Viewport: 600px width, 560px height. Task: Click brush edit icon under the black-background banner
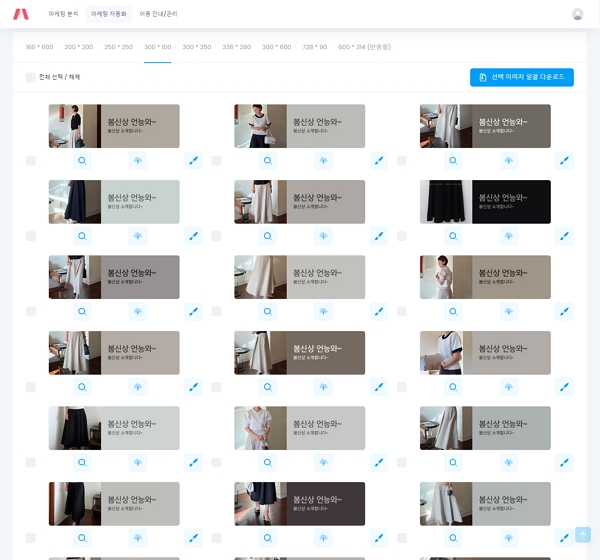coord(564,236)
